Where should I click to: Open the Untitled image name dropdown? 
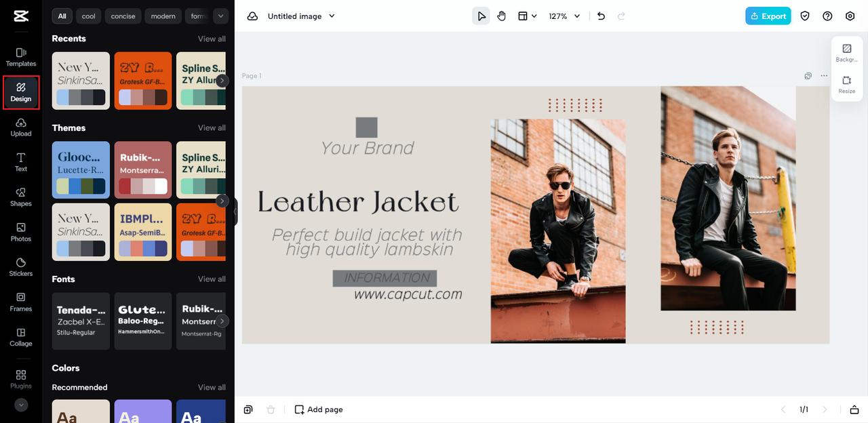301,16
